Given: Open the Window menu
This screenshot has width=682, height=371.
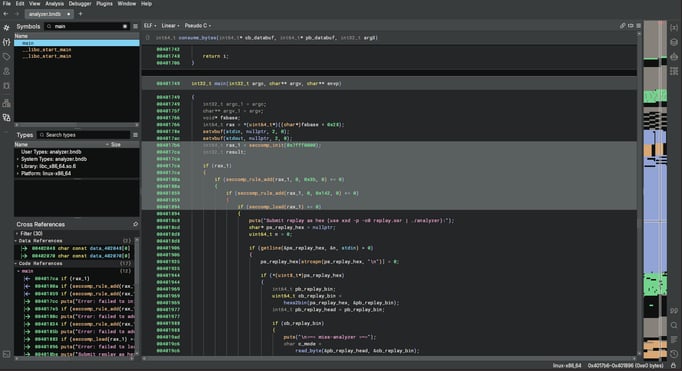Looking at the screenshot, I should tap(127, 3).
